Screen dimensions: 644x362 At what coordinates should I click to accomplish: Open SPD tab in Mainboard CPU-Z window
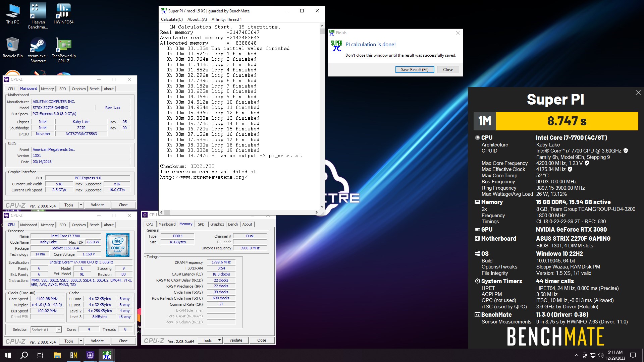63,89
